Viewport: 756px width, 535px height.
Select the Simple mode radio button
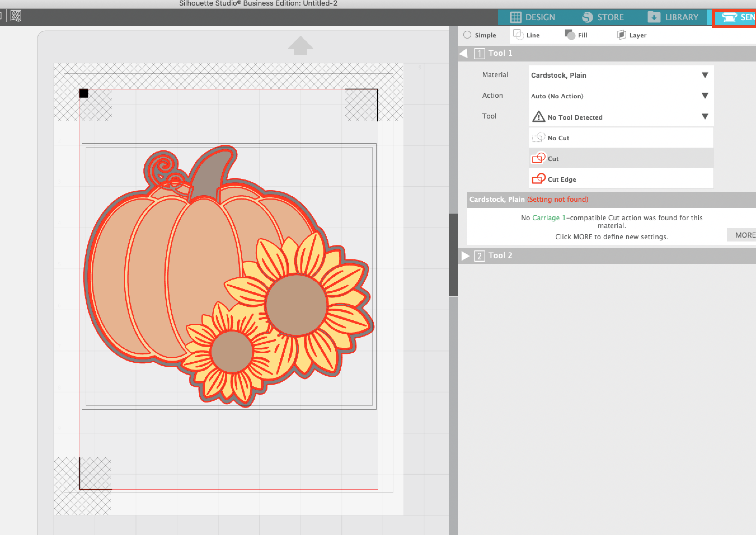point(467,35)
